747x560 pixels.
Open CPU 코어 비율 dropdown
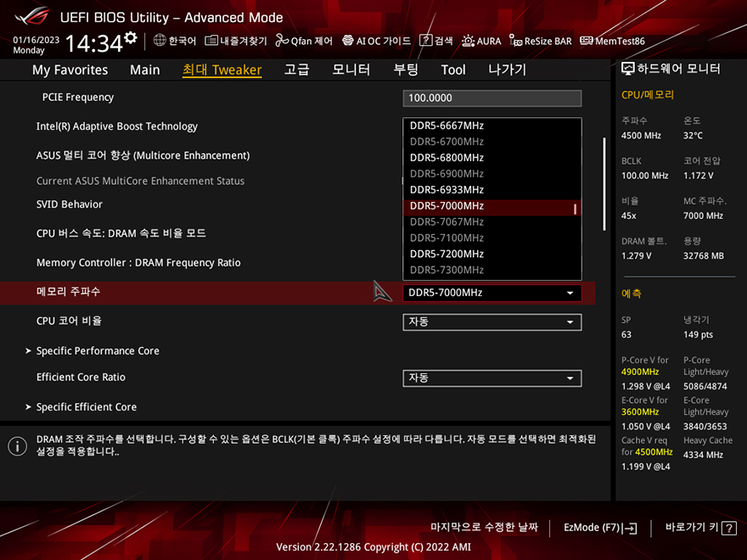coord(492,322)
